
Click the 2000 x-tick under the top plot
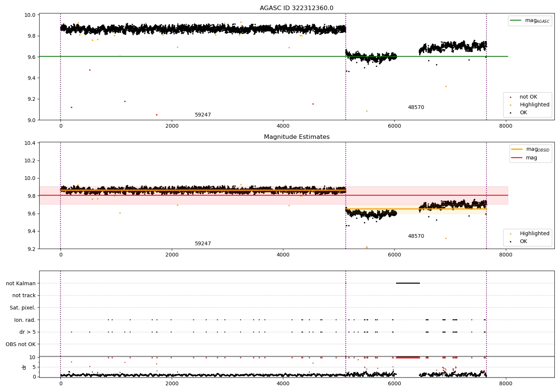point(172,126)
